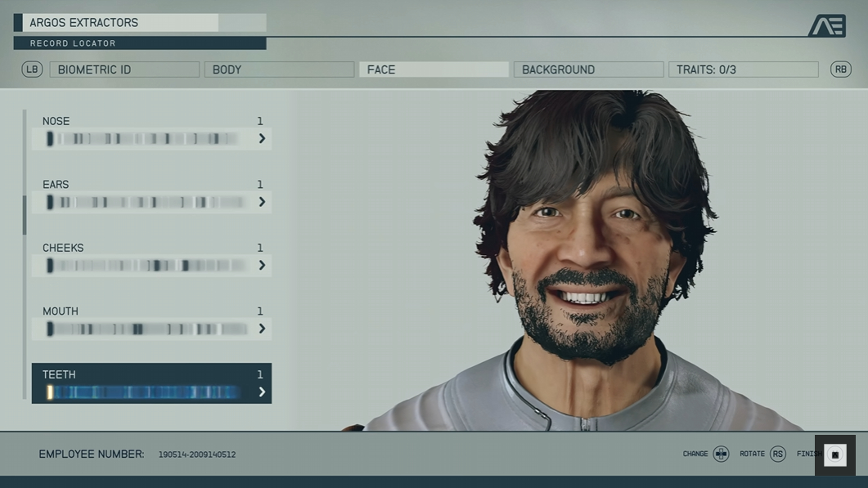Image resolution: width=868 pixels, height=488 pixels.
Task: Click the Rotate label
Action: (x=753, y=454)
